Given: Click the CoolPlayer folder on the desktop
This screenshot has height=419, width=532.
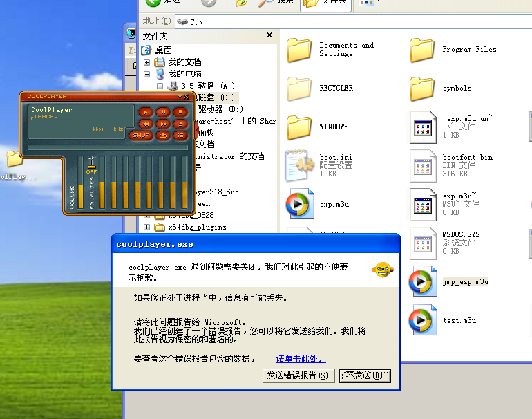Looking at the screenshot, I should (14, 159).
